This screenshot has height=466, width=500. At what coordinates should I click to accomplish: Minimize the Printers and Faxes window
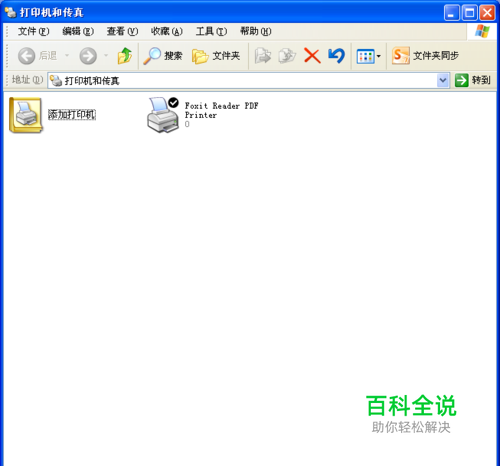point(452,13)
